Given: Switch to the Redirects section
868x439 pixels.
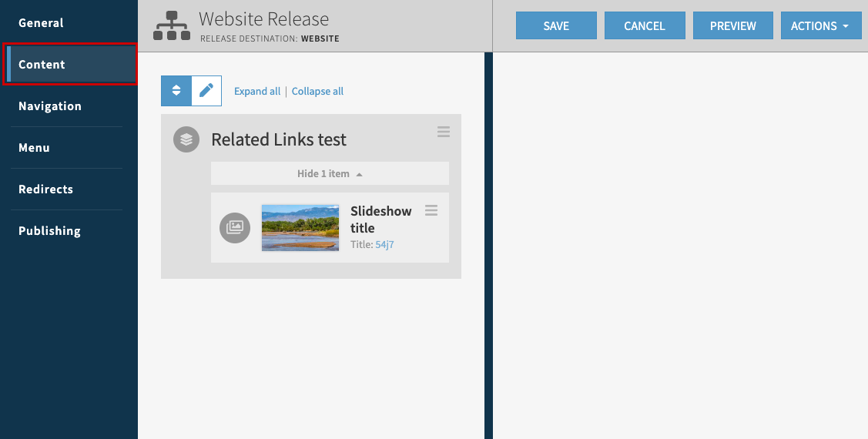Looking at the screenshot, I should click(45, 189).
